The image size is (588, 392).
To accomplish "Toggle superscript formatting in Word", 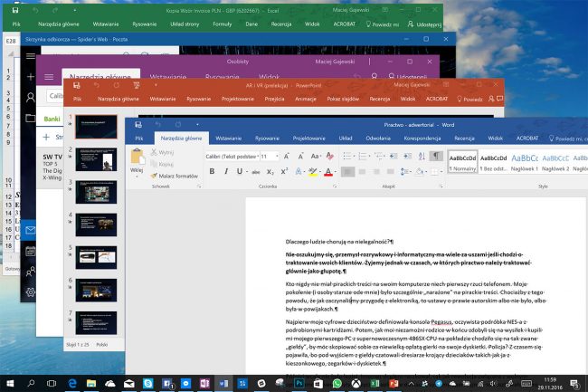I will 284,171.
